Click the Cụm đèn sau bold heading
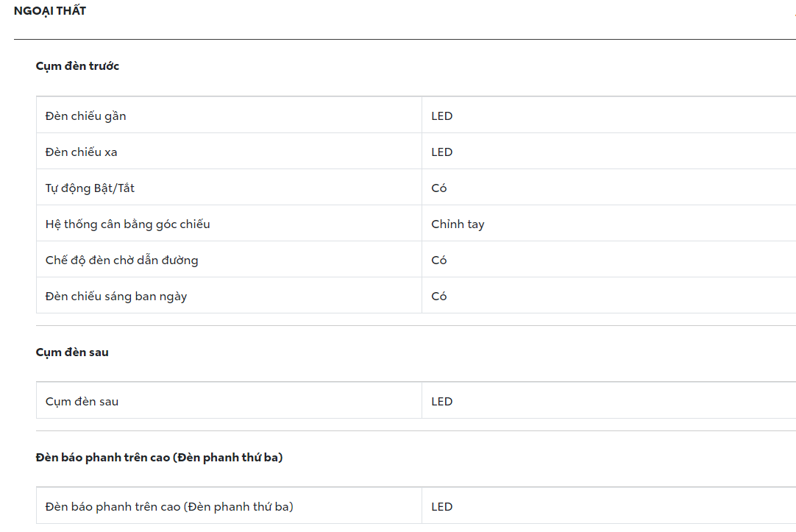Viewport: 796px width, 532px height. (x=72, y=352)
